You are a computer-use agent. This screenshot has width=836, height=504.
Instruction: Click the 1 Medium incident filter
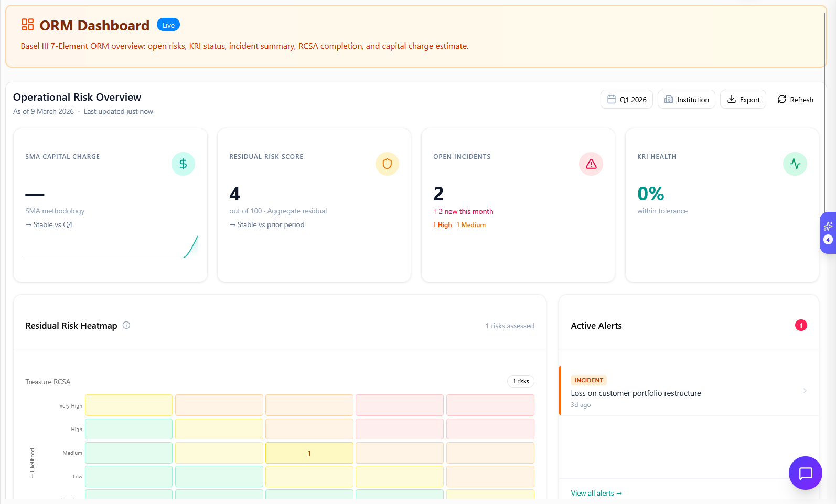coord(471,225)
